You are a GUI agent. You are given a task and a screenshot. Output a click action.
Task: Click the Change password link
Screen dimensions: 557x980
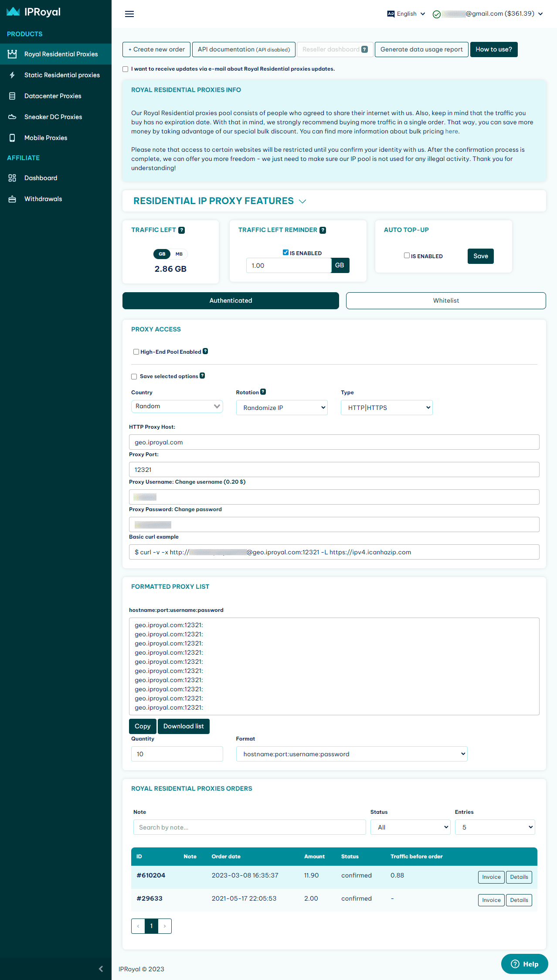(x=198, y=509)
